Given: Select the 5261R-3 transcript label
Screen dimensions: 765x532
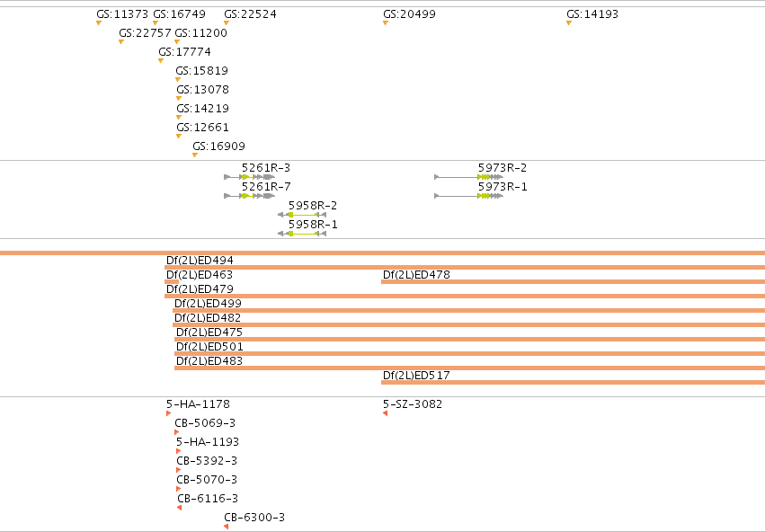Looking at the screenshot, I should pyautogui.click(x=266, y=168).
